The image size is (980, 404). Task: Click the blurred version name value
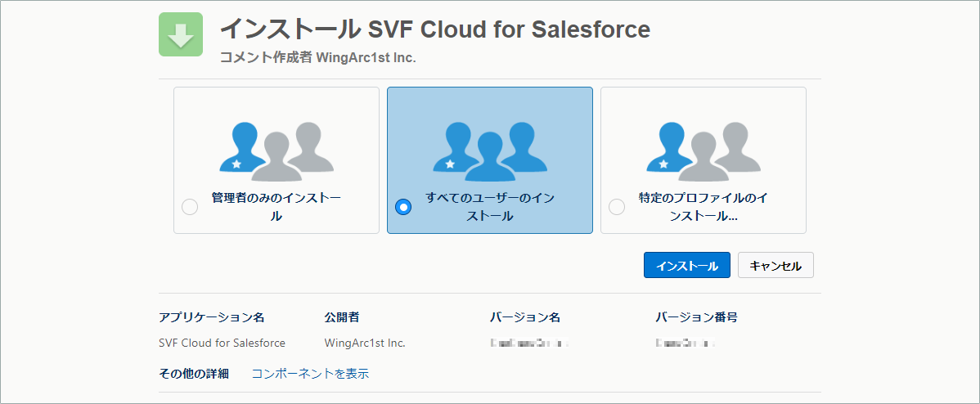tap(530, 343)
